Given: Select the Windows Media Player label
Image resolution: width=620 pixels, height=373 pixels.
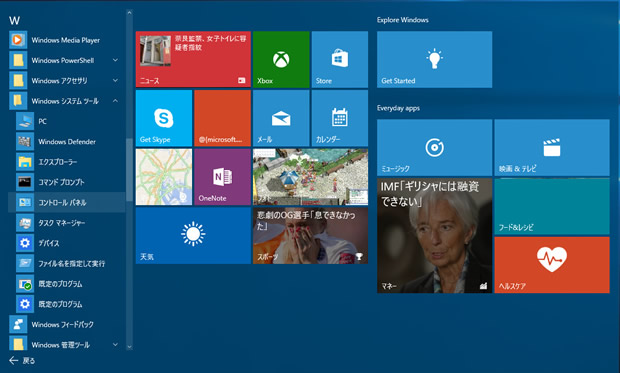Looking at the screenshot, I should pos(66,40).
